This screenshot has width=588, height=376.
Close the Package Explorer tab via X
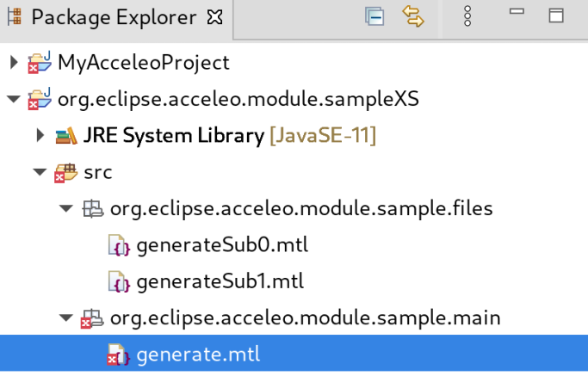[215, 17]
